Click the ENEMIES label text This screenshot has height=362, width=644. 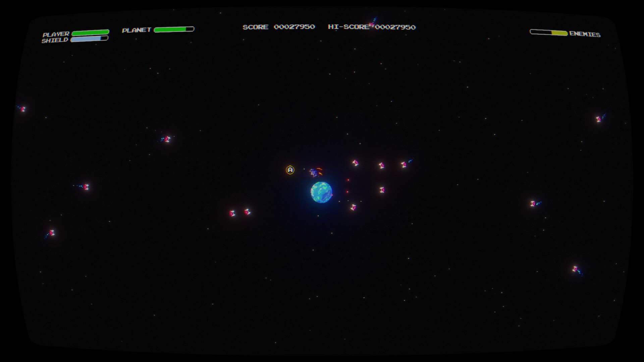[584, 34]
